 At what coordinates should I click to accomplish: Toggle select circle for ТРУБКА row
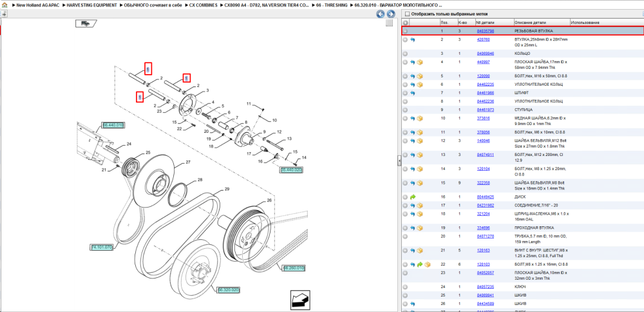click(405, 237)
